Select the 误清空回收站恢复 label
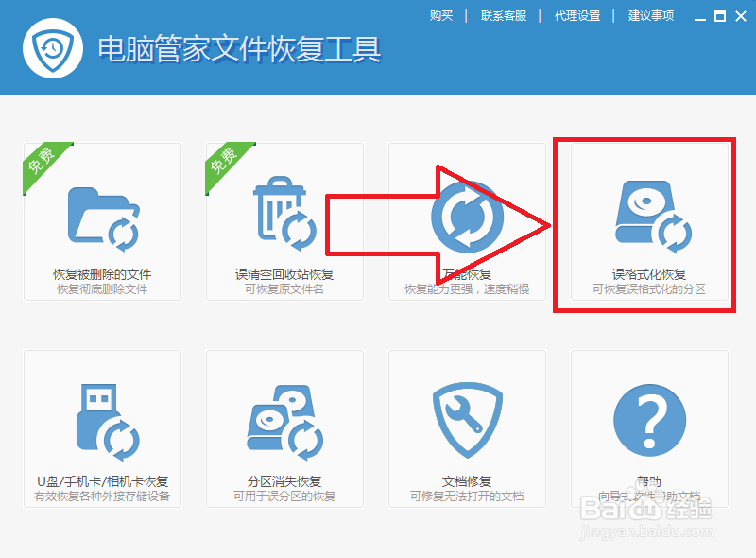Image resolution: width=756 pixels, height=558 pixels. tap(284, 274)
